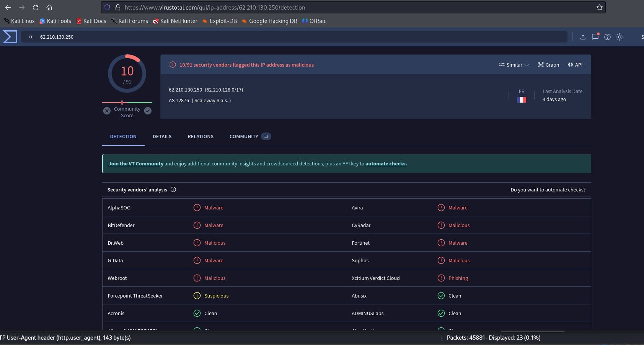Viewport: 644px width, 345px height.
Task: Select 62.210.130.250 IP text in summary
Action: pyautogui.click(x=185, y=90)
